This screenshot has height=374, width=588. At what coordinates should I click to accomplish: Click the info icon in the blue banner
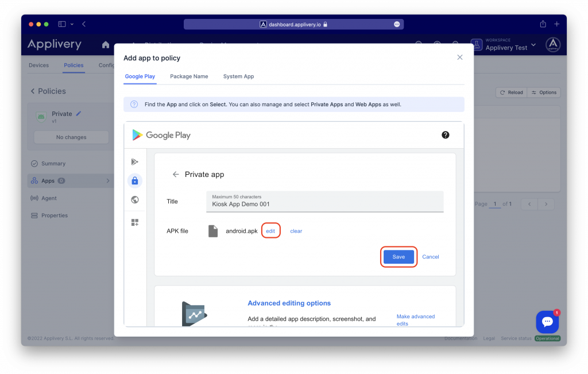pyautogui.click(x=134, y=105)
